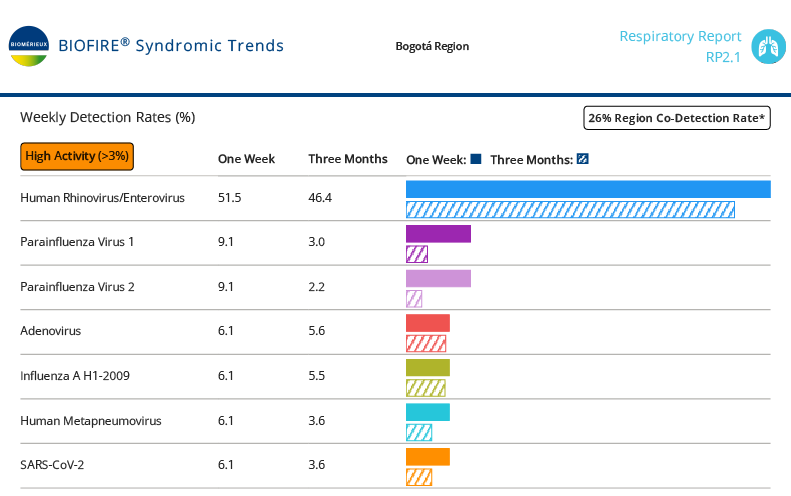Select the Influenza A H1-2009 row label
791x496 pixels.
pyautogui.click(x=75, y=376)
